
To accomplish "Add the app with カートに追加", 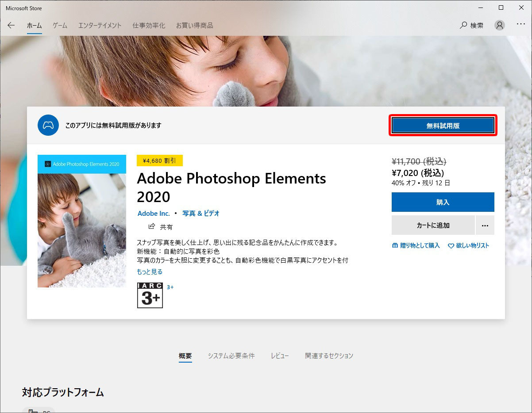I will [x=433, y=226].
